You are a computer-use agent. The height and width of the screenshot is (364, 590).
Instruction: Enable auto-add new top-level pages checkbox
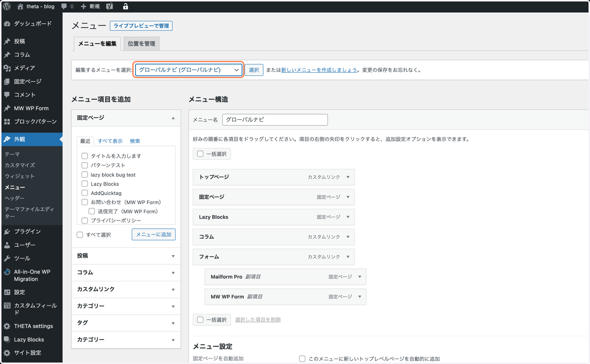(302, 359)
